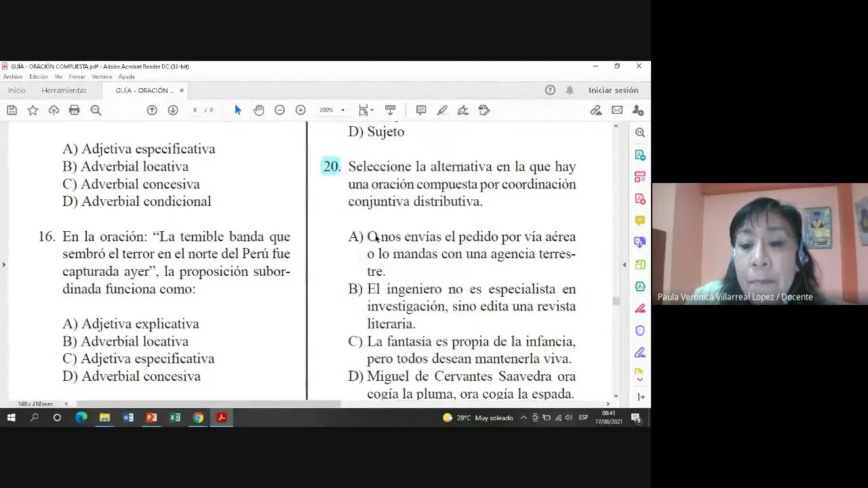Open purple Fill & Sign tool in right panel
This screenshot has width=868, height=488.
(639, 352)
